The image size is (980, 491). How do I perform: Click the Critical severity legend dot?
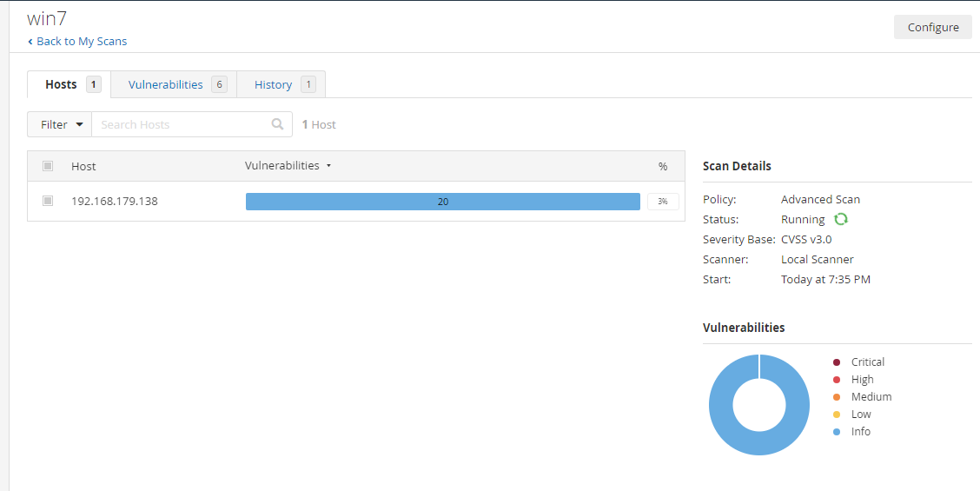point(837,362)
